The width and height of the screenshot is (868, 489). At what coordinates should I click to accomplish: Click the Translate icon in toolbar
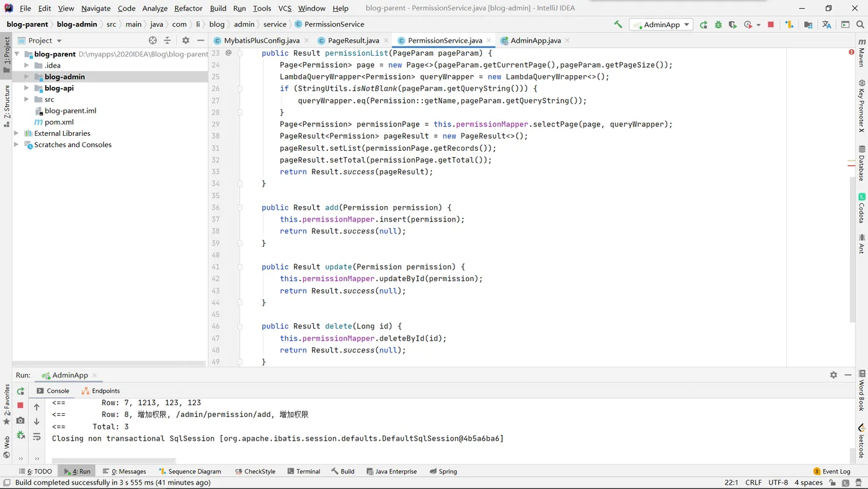pyautogui.click(x=826, y=25)
